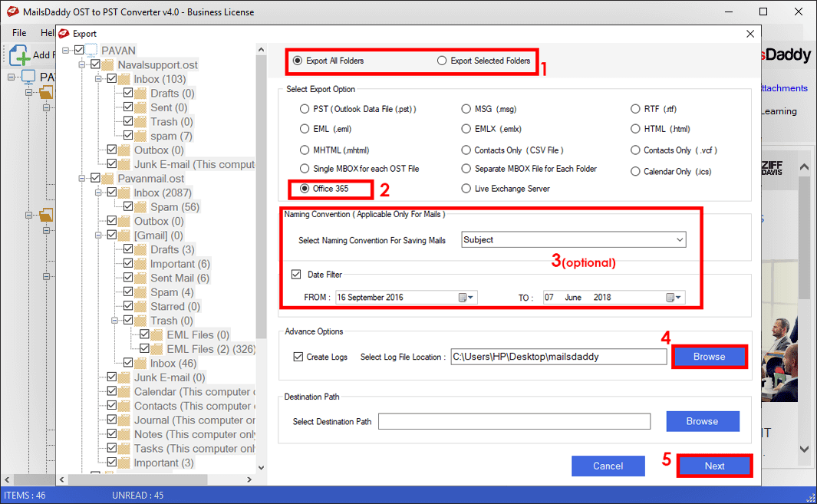Collapse the Trash (0) node under Gmail
Screen dimensions: 817x504
(114, 321)
